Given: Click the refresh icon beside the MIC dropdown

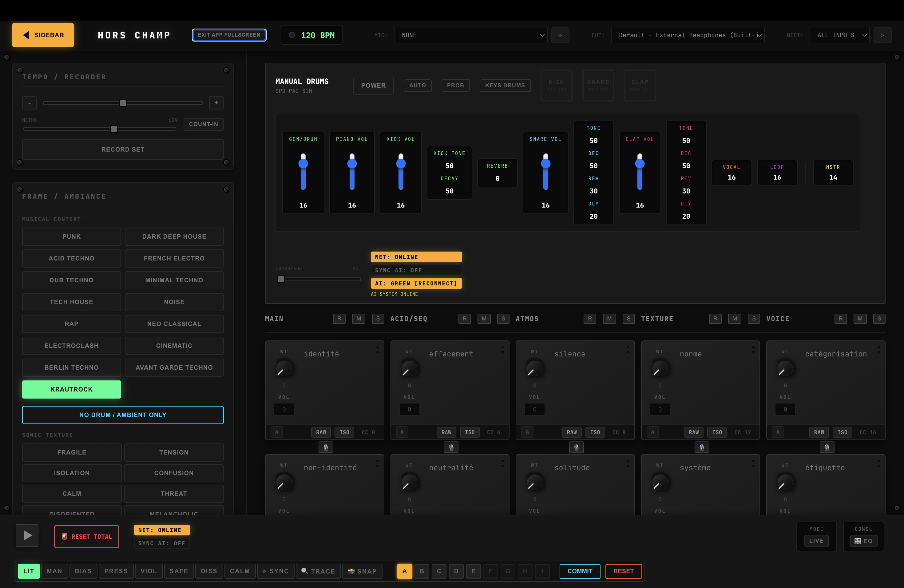Looking at the screenshot, I should click(560, 35).
